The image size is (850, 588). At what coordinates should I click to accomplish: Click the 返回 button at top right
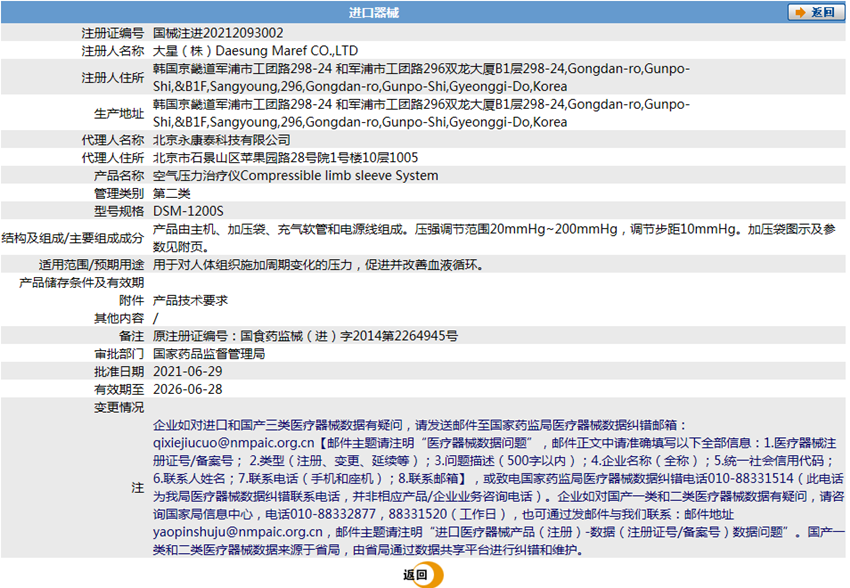(x=815, y=12)
